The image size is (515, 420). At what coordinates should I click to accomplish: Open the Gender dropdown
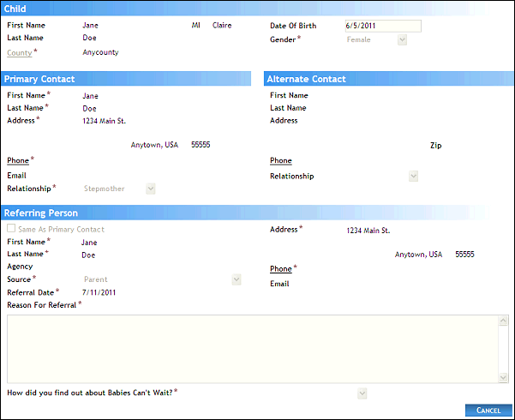pos(402,39)
